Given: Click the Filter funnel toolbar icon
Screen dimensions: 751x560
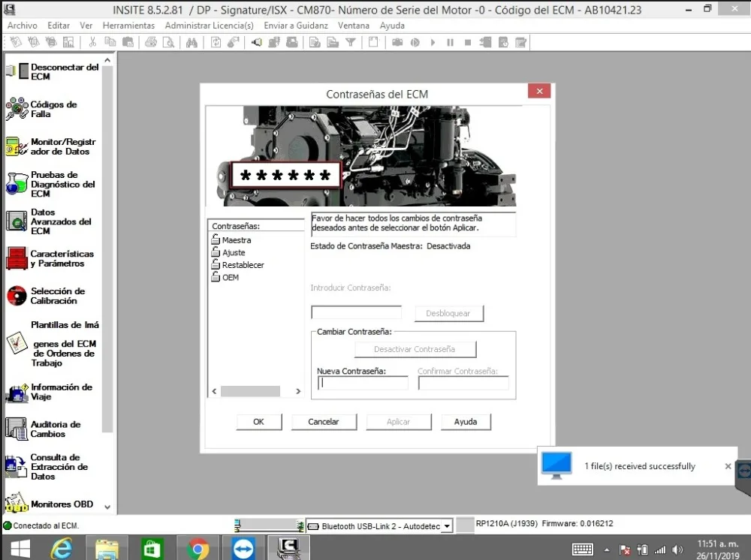Looking at the screenshot, I should (x=351, y=43).
